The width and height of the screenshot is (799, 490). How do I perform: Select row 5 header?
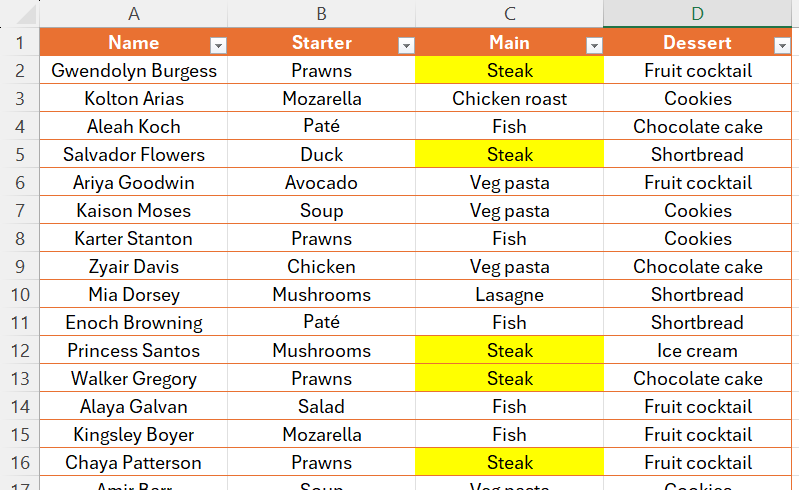point(19,155)
